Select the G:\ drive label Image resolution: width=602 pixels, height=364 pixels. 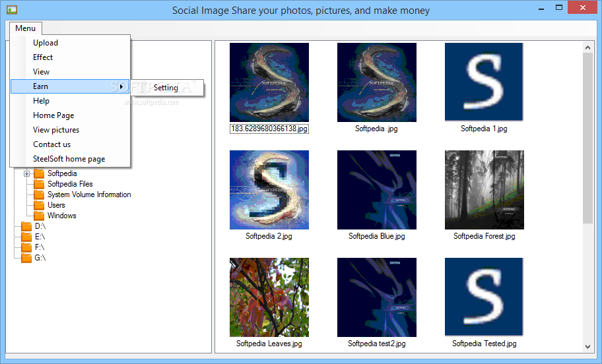(40, 258)
